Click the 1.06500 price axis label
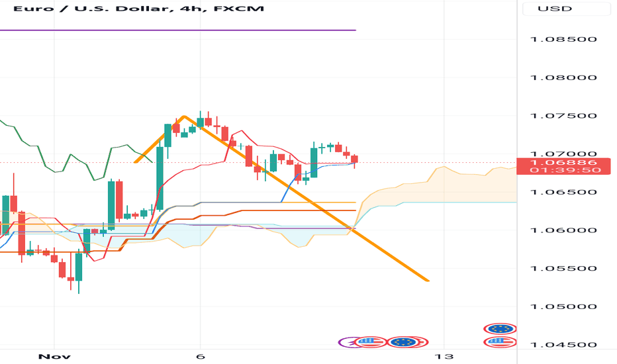The height and width of the screenshot is (364, 617). point(563,192)
